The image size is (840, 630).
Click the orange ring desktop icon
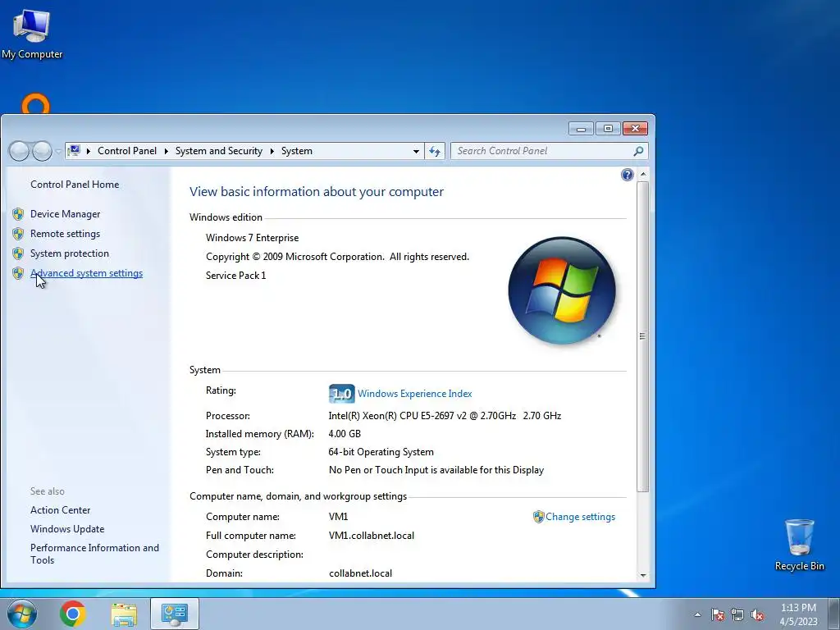[x=36, y=103]
